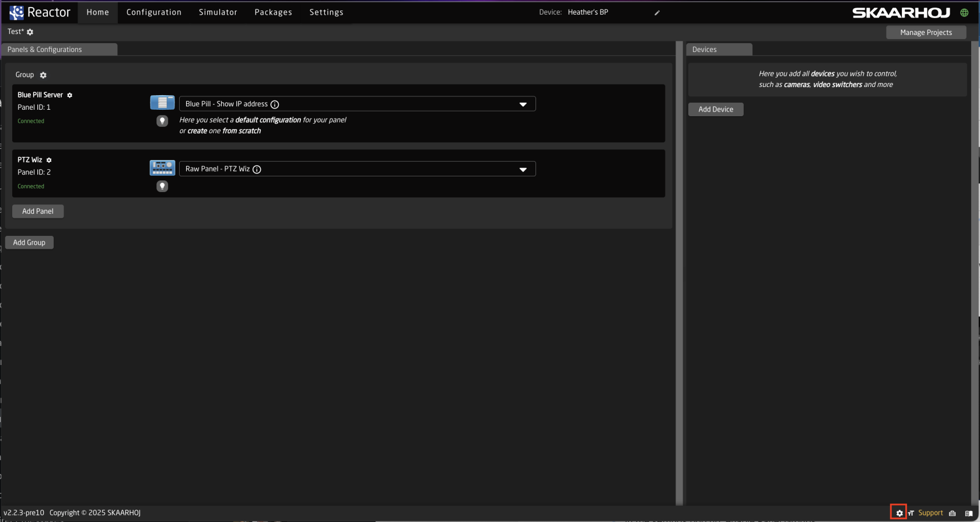
Task: Click the panel divider scrollbar
Action: click(x=679, y=273)
